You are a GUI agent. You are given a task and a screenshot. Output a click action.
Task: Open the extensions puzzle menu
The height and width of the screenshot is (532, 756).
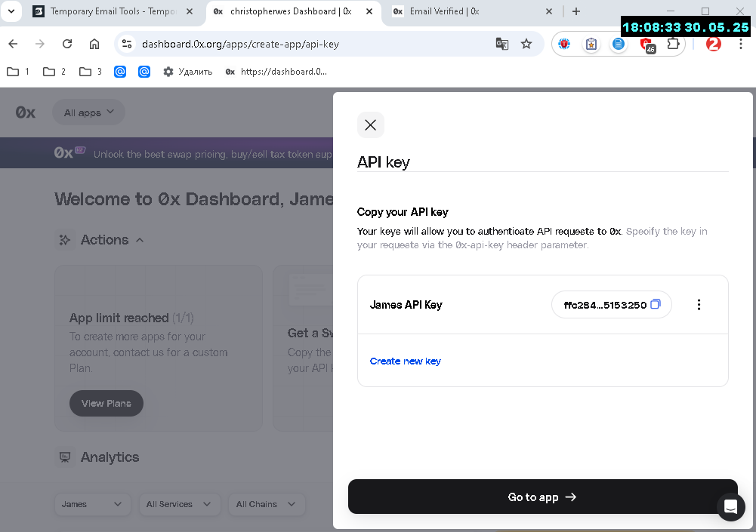pyautogui.click(x=673, y=44)
